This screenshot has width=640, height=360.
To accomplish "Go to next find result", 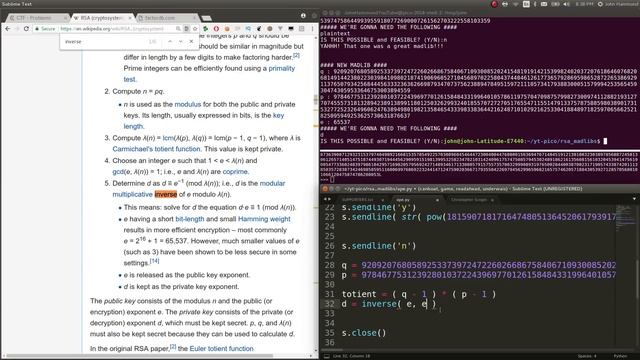I will (180, 41).
